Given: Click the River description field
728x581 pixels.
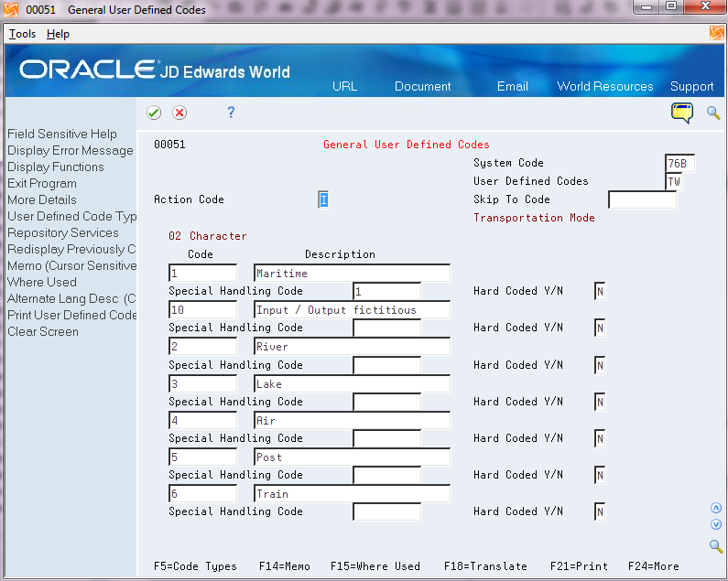Looking at the screenshot, I should 352,347.
